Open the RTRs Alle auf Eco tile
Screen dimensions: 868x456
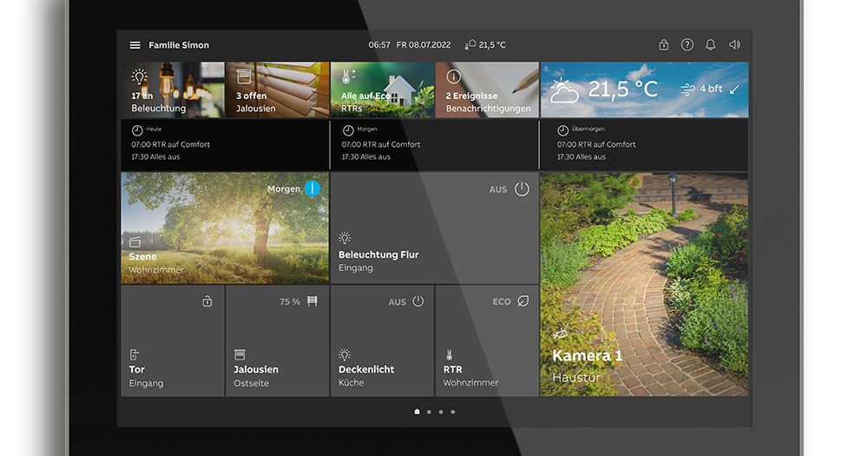click(382, 90)
